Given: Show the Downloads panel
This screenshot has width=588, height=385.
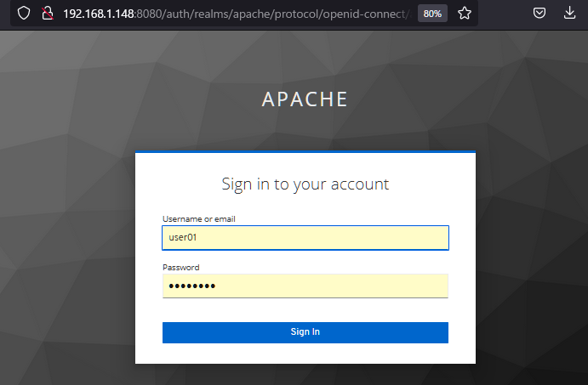Looking at the screenshot, I should point(570,14).
